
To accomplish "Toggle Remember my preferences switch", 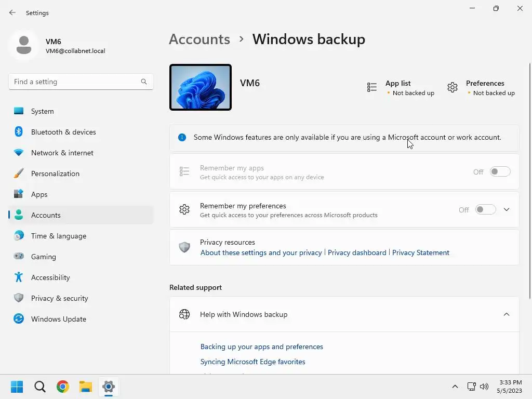I will (x=486, y=210).
